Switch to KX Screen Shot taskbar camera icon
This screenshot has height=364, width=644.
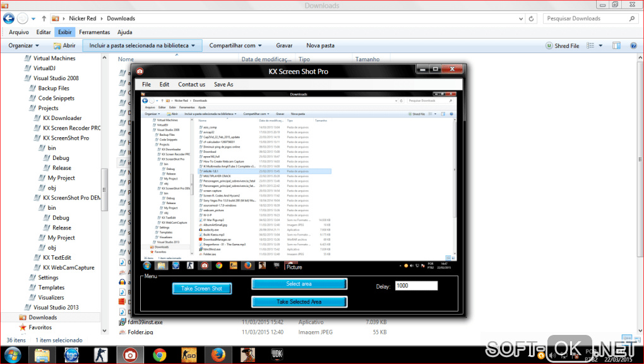click(130, 355)
